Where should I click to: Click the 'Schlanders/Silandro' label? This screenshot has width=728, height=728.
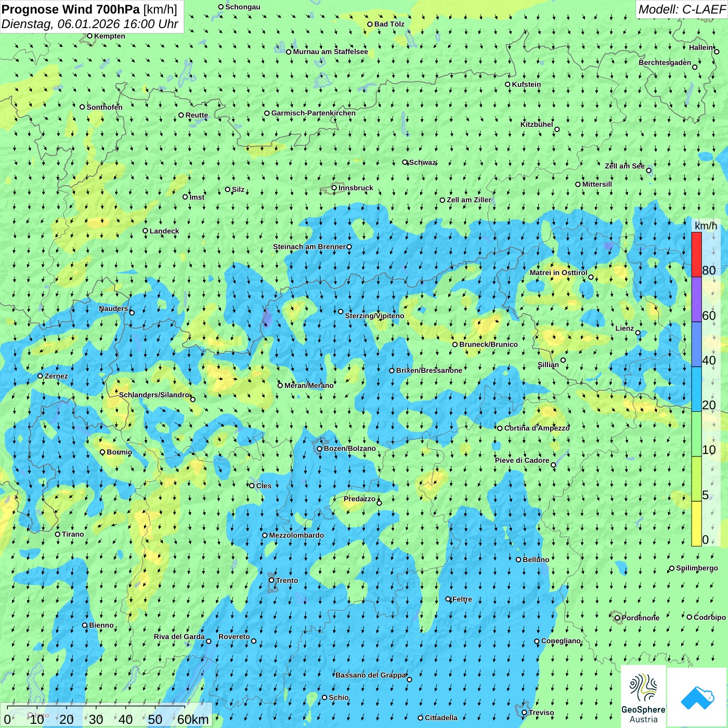[x=154, y=395]
